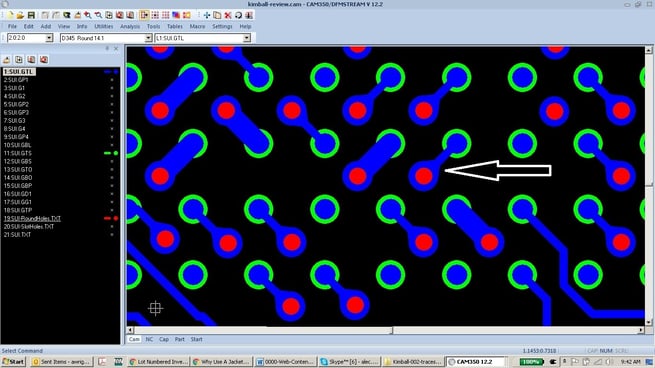This screenshot has width=655, height=368.
Task: Toggle green visibility dot for layer 11 SUI.GTS
Action: 116,153
